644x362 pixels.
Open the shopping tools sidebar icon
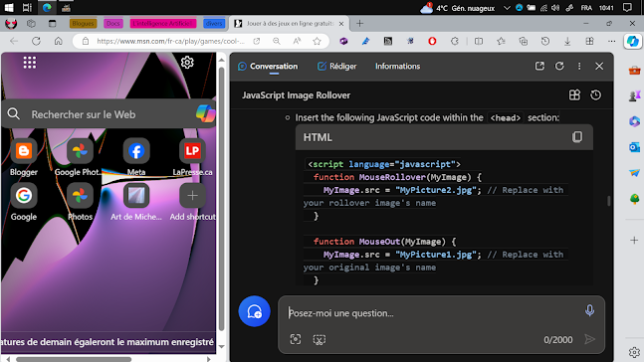click(634, 71)
